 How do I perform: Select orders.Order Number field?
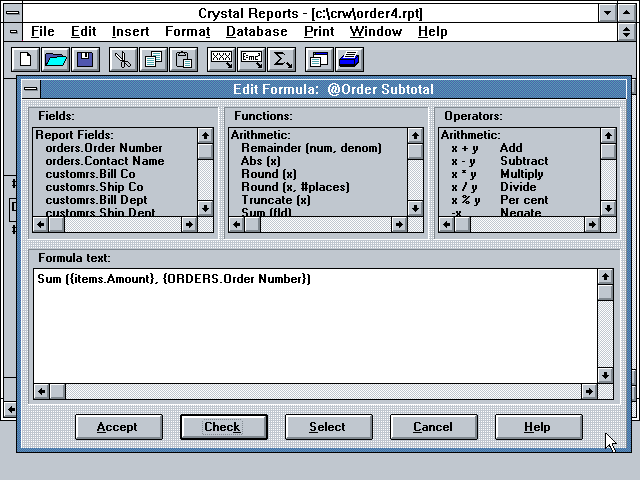[104, 148]
